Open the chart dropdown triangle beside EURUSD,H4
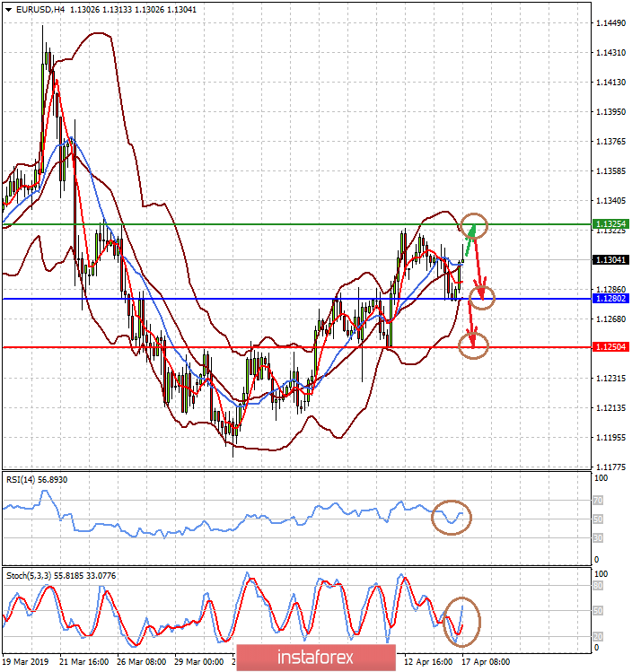Viewport: 632px width, 672px height. click(x=9, y=10)
